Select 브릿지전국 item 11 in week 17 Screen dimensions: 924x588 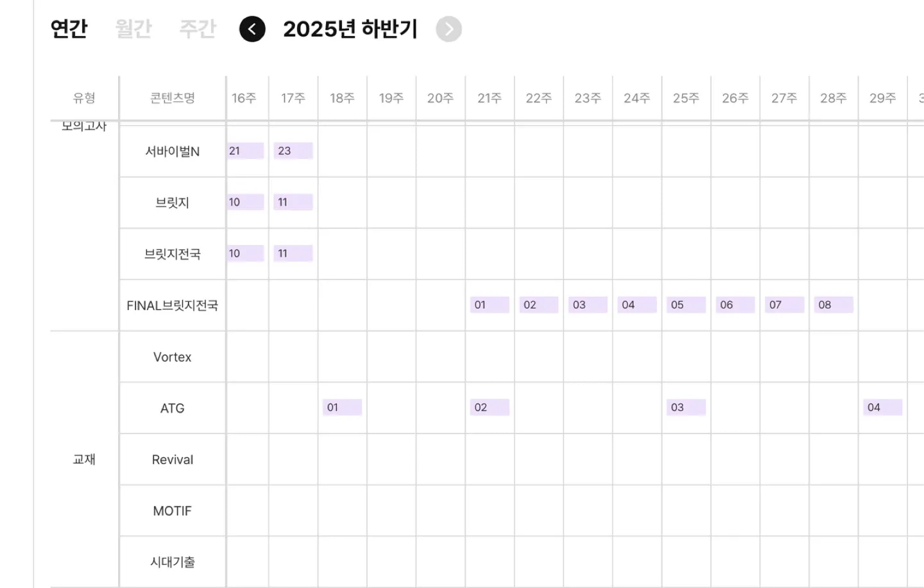point(293,253)
